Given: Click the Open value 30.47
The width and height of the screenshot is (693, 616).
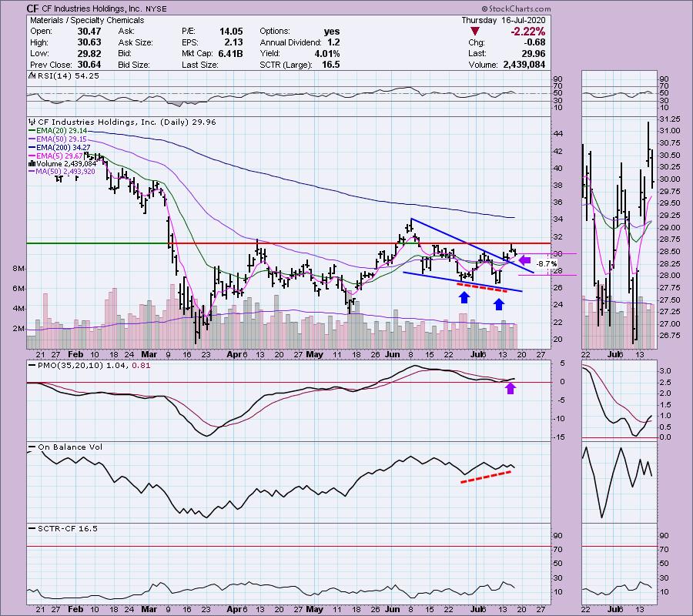Looking at the screenshot, I should tap(89, 32).
